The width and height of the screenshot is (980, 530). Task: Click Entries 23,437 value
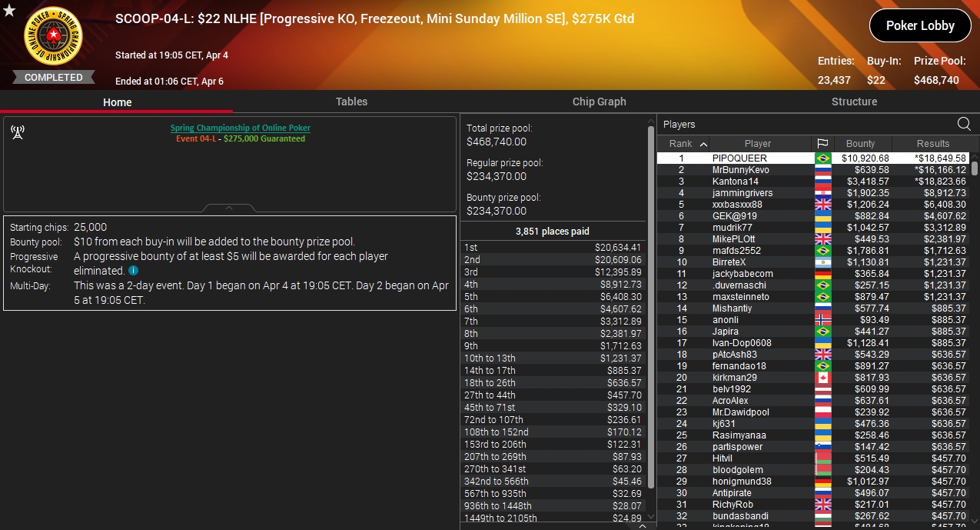[x=834, y=79]
